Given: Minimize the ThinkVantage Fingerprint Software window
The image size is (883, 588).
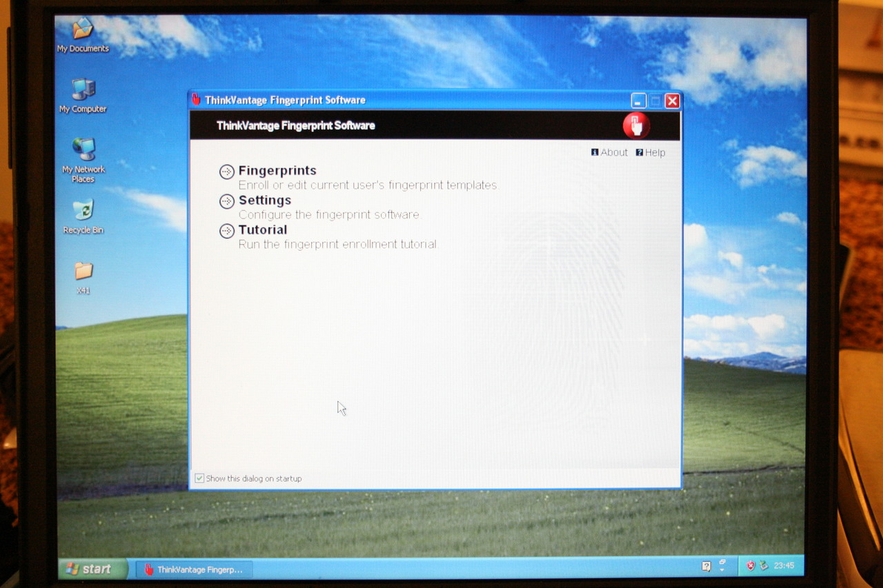Looking at the screenshot, I should click(x=638, y=101).
